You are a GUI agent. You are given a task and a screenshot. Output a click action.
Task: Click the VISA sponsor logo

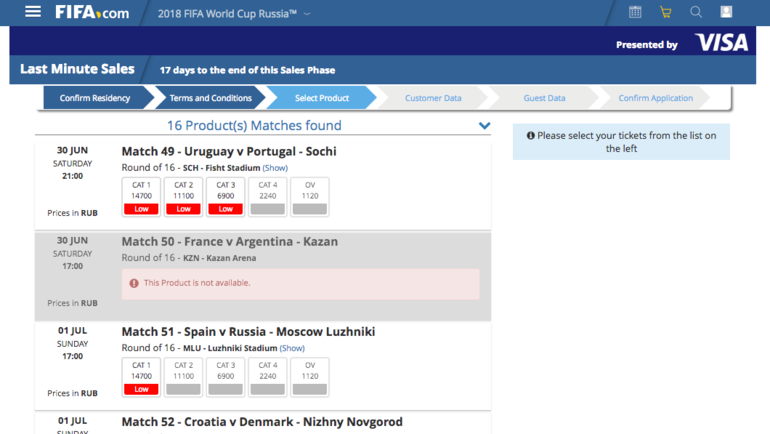[721, 43]
